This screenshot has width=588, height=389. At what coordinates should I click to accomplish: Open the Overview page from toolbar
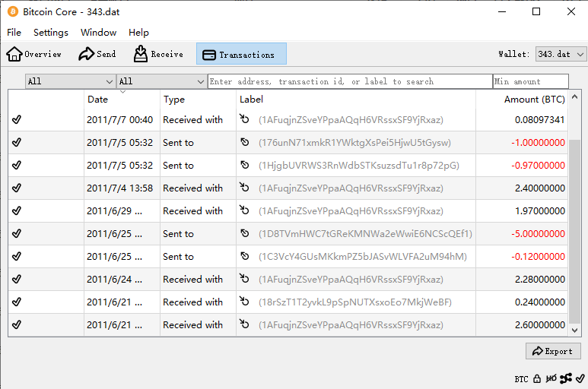pos(34,54)
